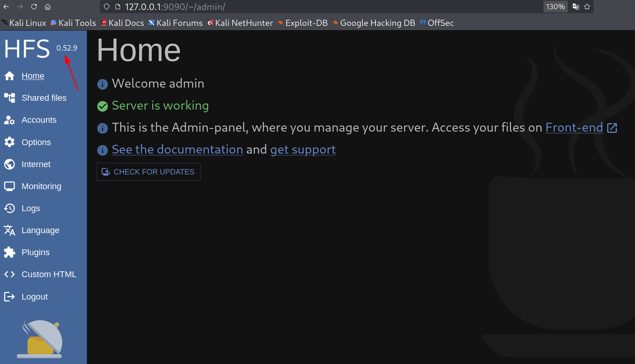Open the Home menu item
Screen dimensions: 635x364
pos(33,76)
